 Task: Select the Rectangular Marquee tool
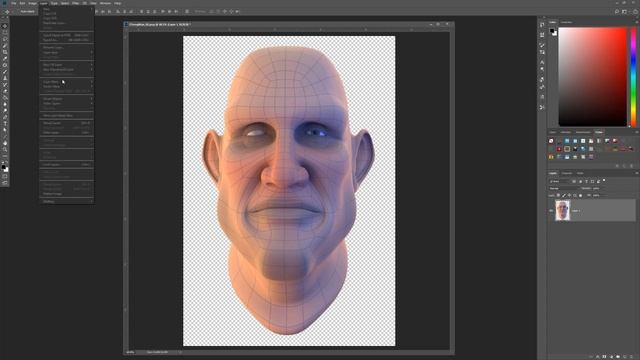point(5,33)
